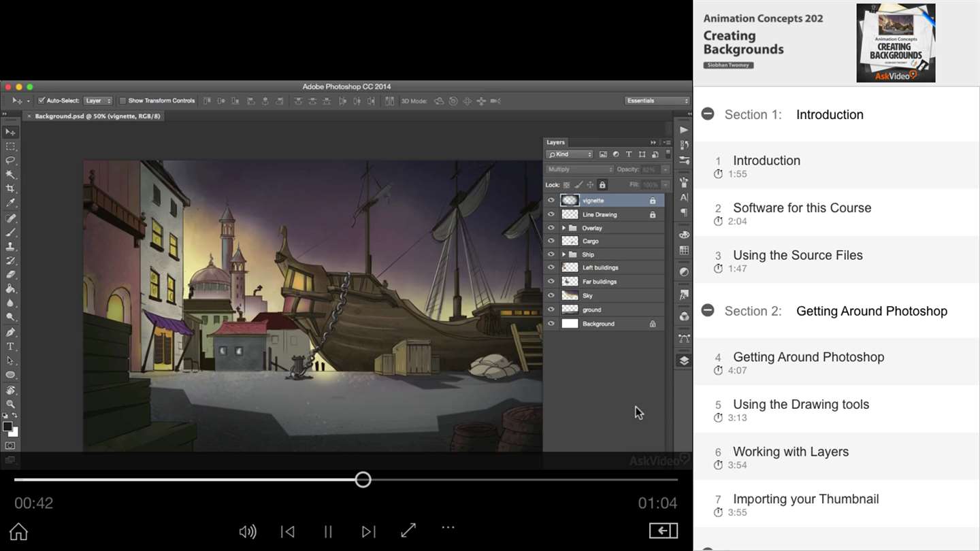
Task: Open lesson Using the Drawing tools
Action: click(x=800, y=404)
